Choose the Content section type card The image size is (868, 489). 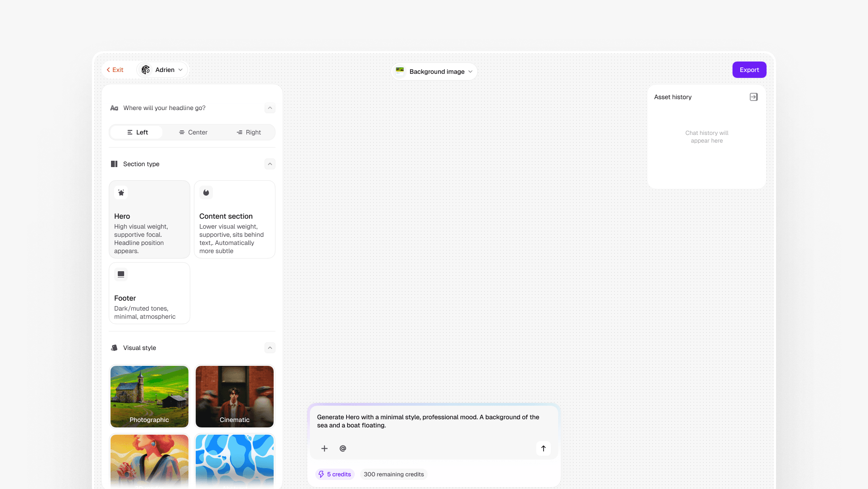pos(235,220)
